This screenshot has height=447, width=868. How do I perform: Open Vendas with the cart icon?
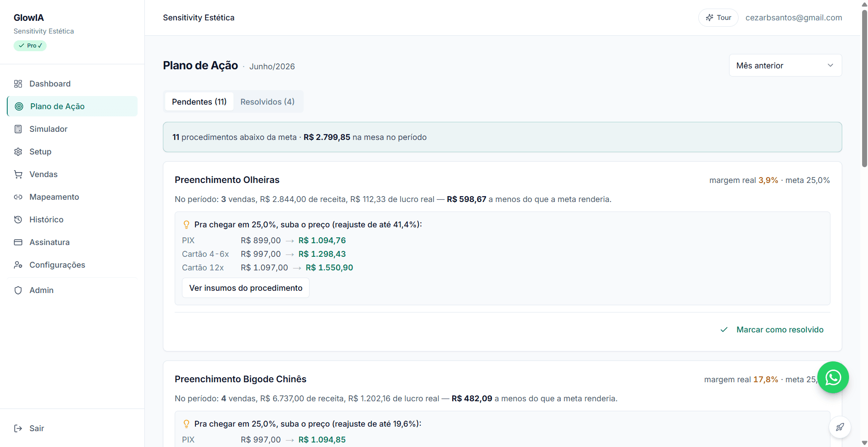tap(18, 174)
